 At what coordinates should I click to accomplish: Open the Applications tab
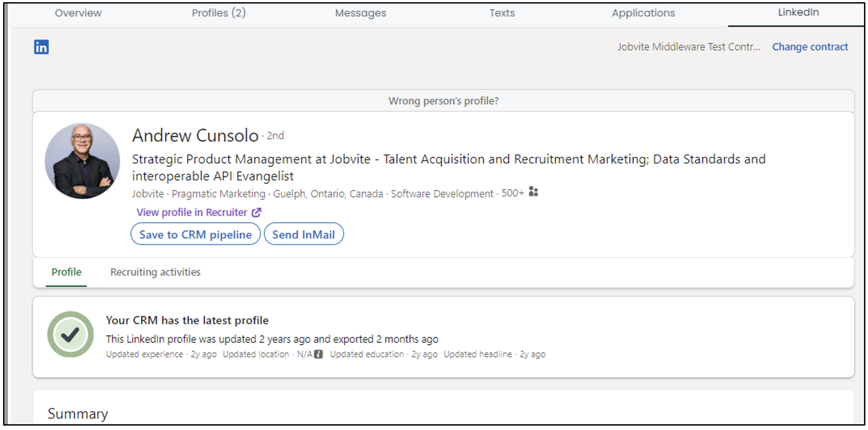pos(643,13)
